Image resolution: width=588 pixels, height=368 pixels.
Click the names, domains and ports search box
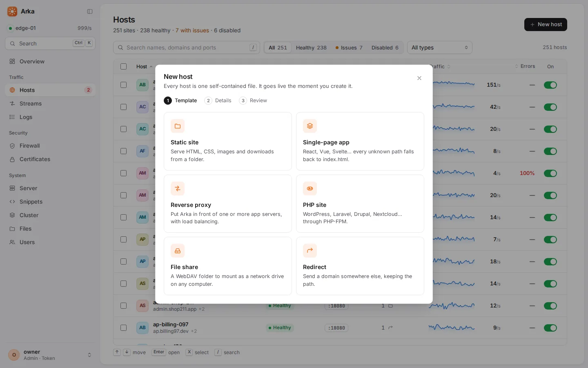click(187, 47)
